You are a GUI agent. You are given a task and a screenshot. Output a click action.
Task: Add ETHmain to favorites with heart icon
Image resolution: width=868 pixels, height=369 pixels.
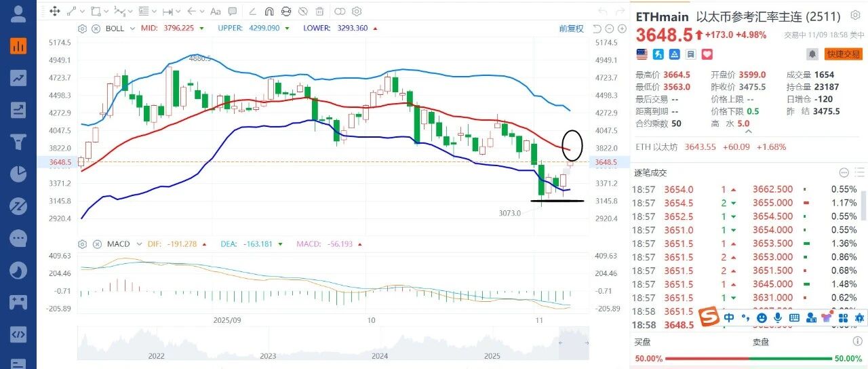[x=707, y=54]
